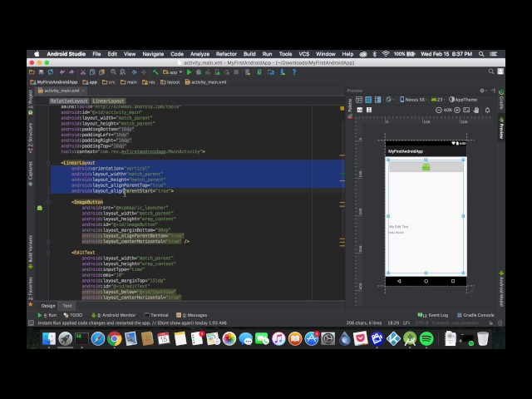Viewport: 532px width, 399px height.
Task: Open the Terminal tool window
Action: tap(156, 315)
